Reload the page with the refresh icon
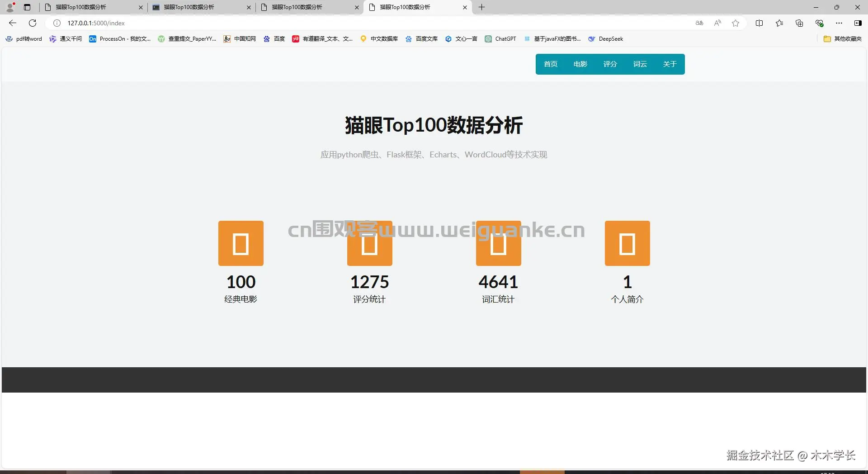868x474 pixels. point(33,23)
